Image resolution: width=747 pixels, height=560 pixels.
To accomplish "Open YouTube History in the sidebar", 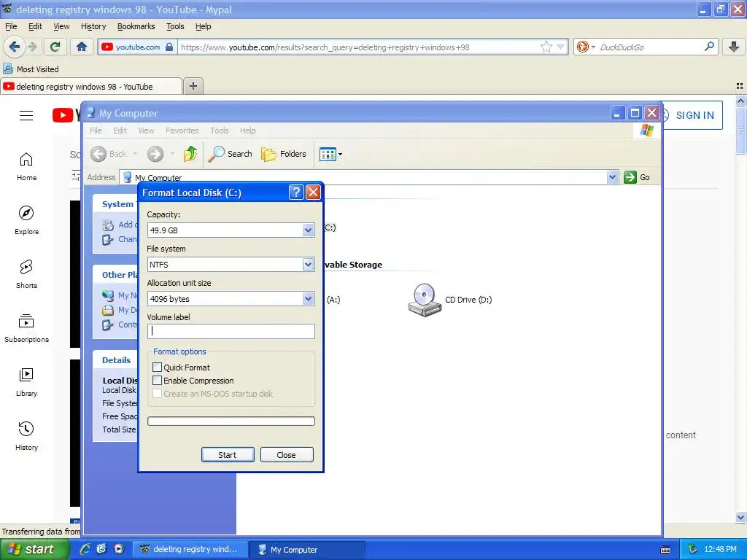I will pos(27,436).
